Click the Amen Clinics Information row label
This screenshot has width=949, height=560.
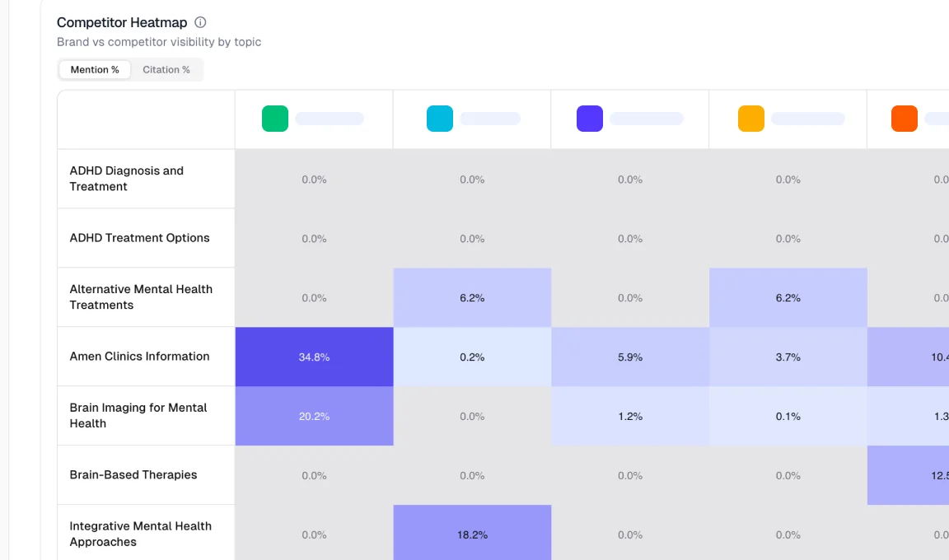pos(139,357)
